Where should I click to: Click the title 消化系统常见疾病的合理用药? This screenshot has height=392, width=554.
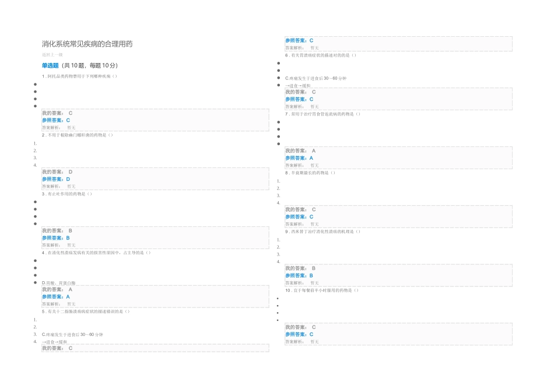click(x=87, y=44)
